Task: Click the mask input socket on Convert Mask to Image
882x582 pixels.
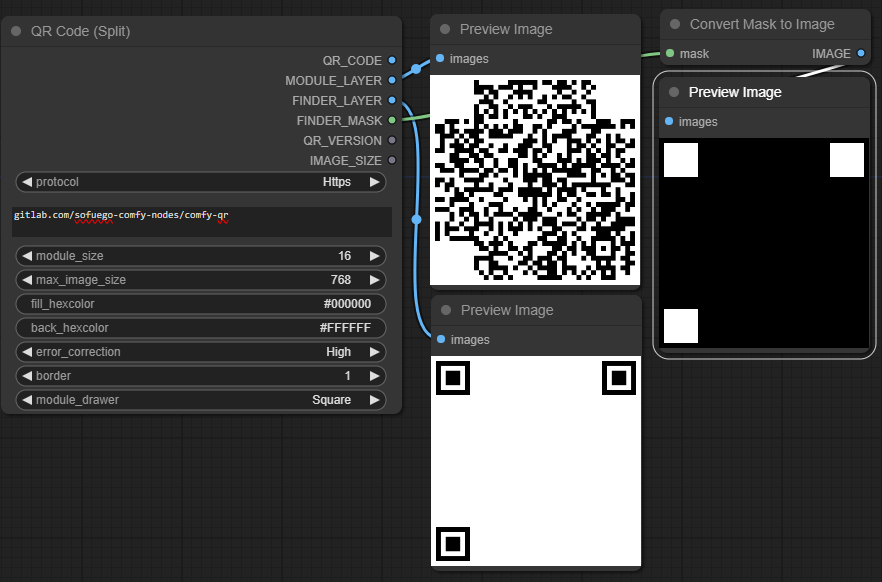Action: pos(670,53)
